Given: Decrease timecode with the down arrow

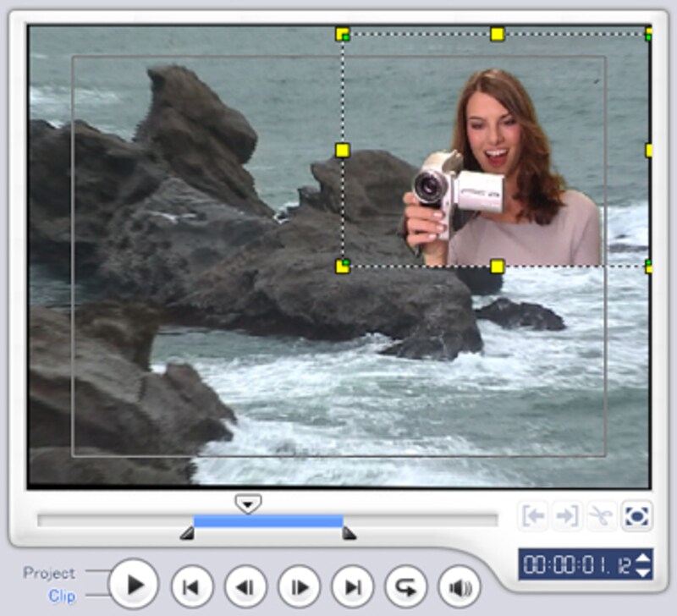Looking at the screenshot, I should (644, 572).
